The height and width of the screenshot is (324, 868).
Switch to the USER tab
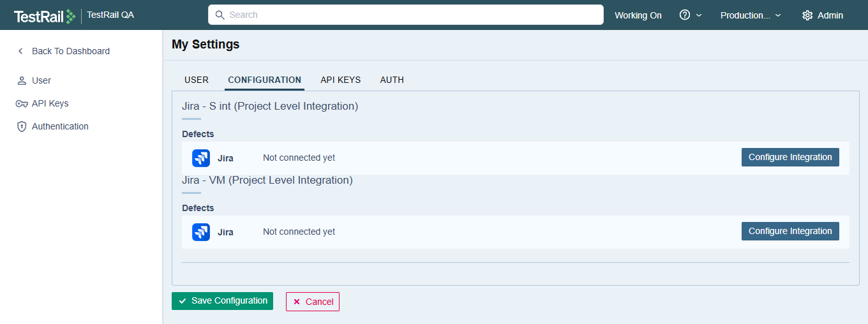197,80
